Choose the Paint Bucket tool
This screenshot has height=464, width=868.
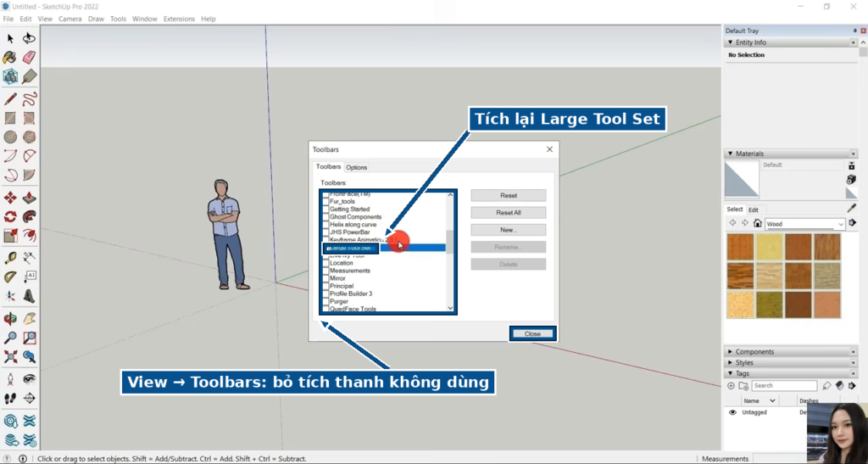point(10,57)
